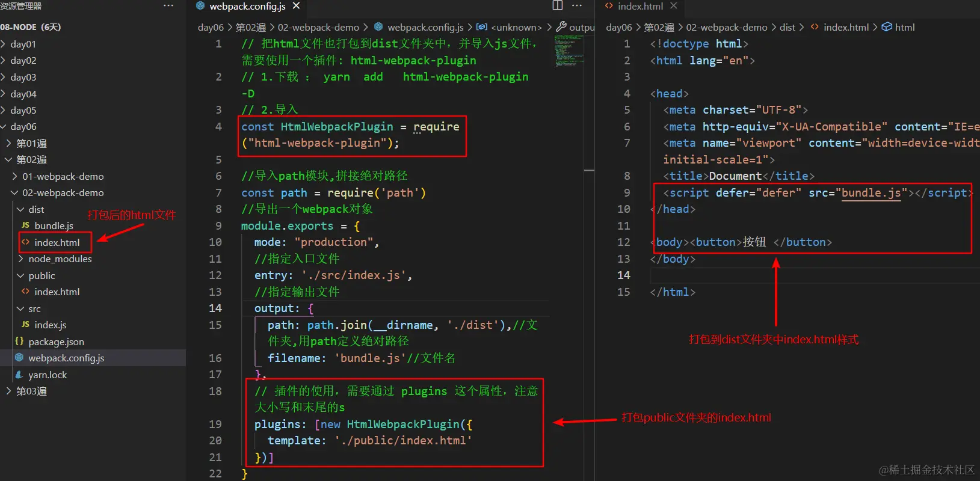980x481 pixels.
Task: Click day06 in the webpack.config.js breadcrumb
Action: pyautogui.click(x=211, y=27)
